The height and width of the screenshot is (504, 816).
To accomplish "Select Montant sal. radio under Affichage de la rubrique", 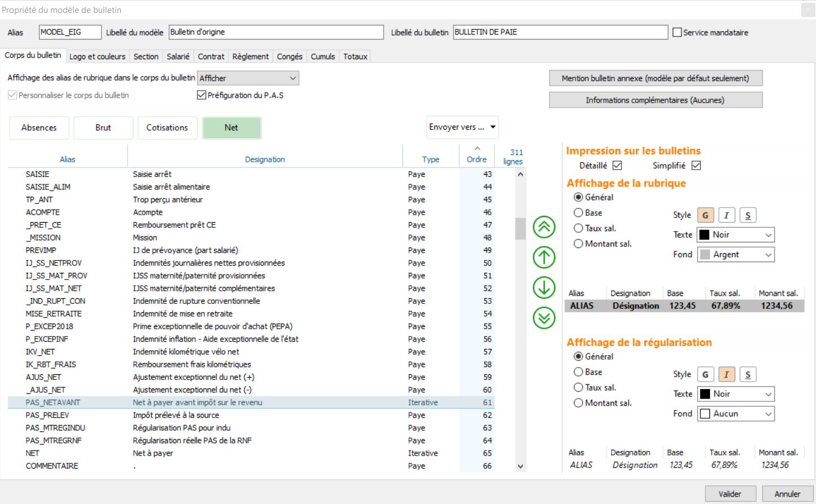I will coord(578,244).
